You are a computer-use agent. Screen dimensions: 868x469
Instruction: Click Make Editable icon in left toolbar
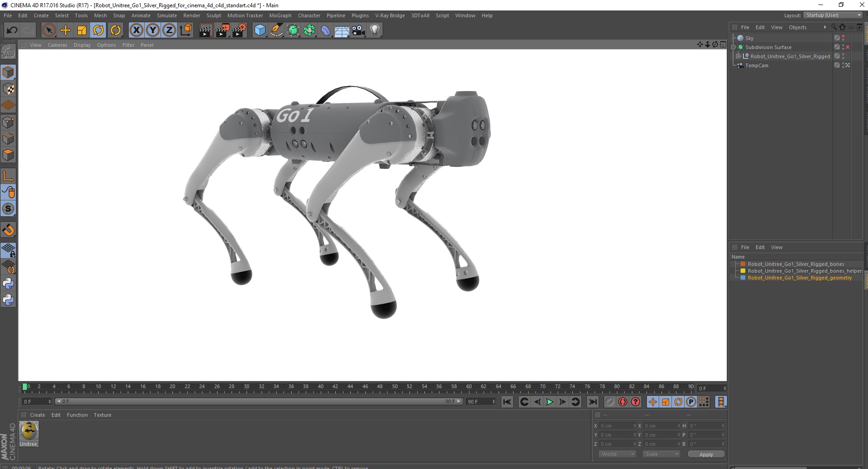click(x=8, y=52)
